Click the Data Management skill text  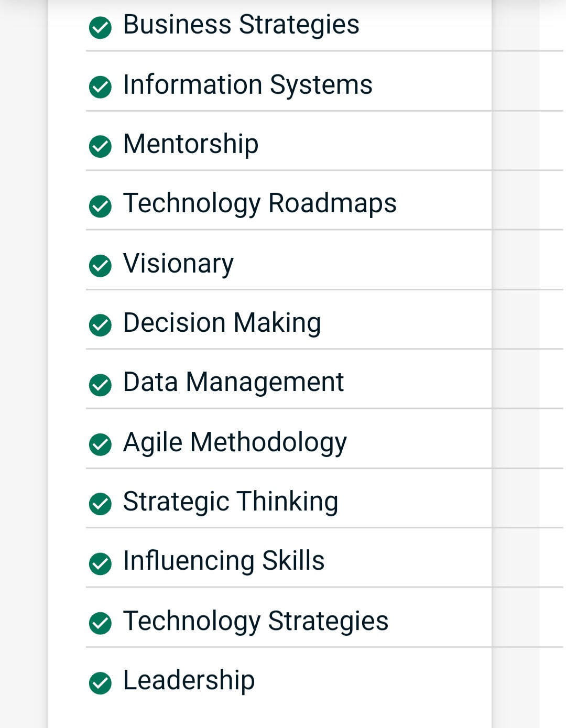[234, 383]
